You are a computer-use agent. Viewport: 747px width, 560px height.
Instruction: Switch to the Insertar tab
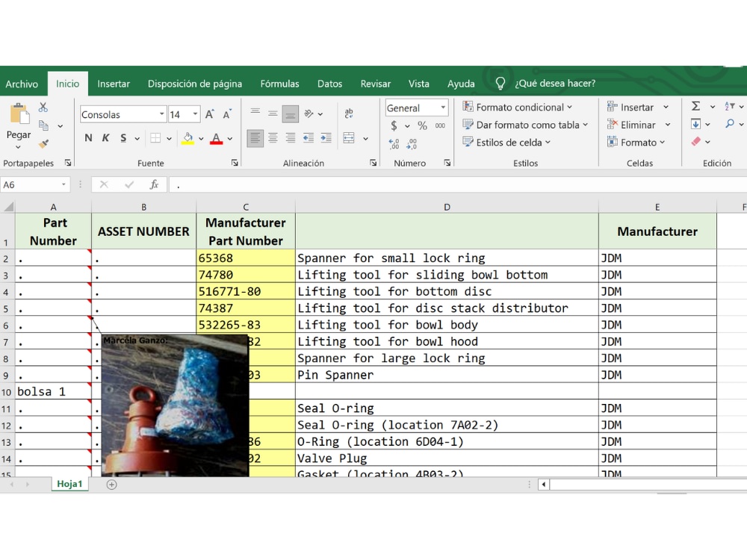(x=114, y=84)
